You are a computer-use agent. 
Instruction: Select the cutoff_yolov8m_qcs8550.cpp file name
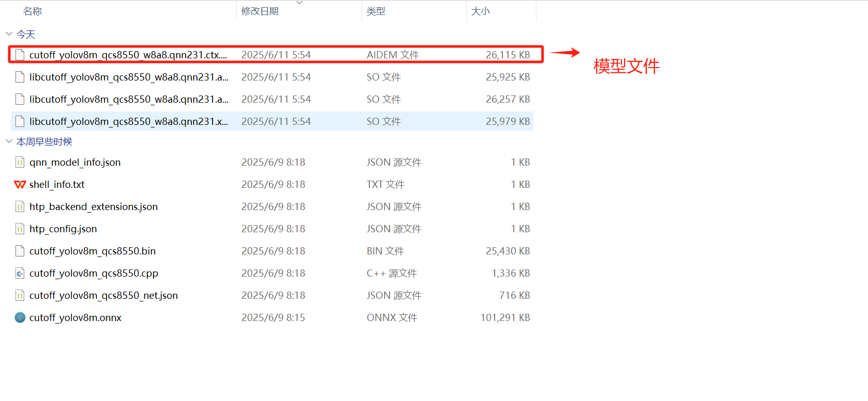94,273
